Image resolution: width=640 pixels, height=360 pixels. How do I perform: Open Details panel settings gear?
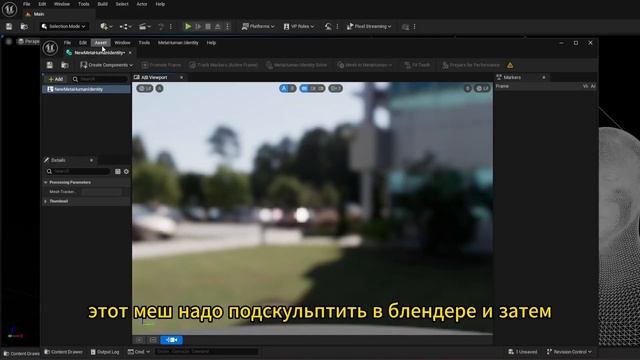(126, 171)
